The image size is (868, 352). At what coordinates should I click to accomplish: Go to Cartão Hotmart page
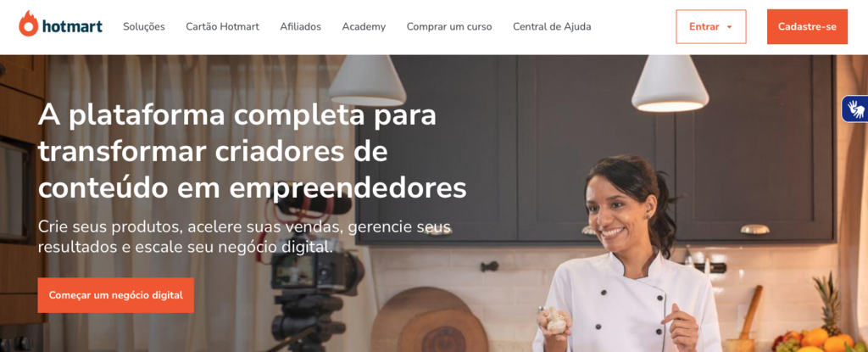(x=223, y=26)
